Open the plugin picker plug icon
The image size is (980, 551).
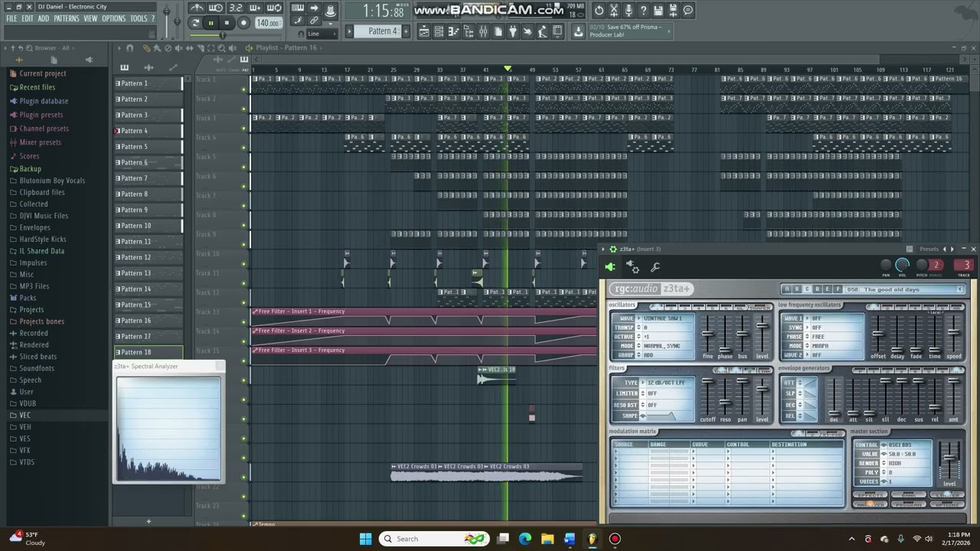pos(513,31)
